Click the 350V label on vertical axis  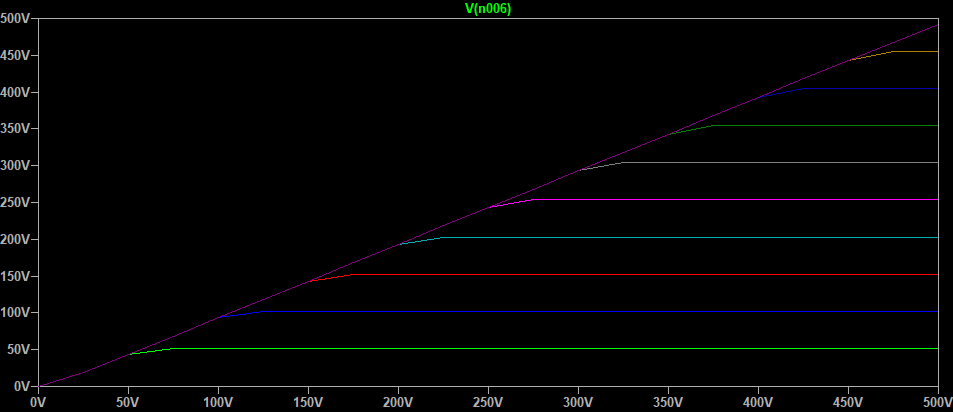[x=15, y=129]
